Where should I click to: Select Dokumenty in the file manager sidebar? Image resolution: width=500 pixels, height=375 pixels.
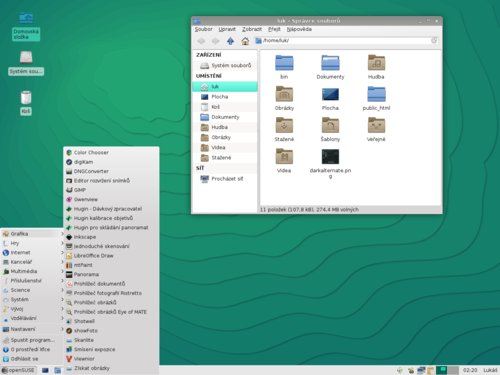225,117
